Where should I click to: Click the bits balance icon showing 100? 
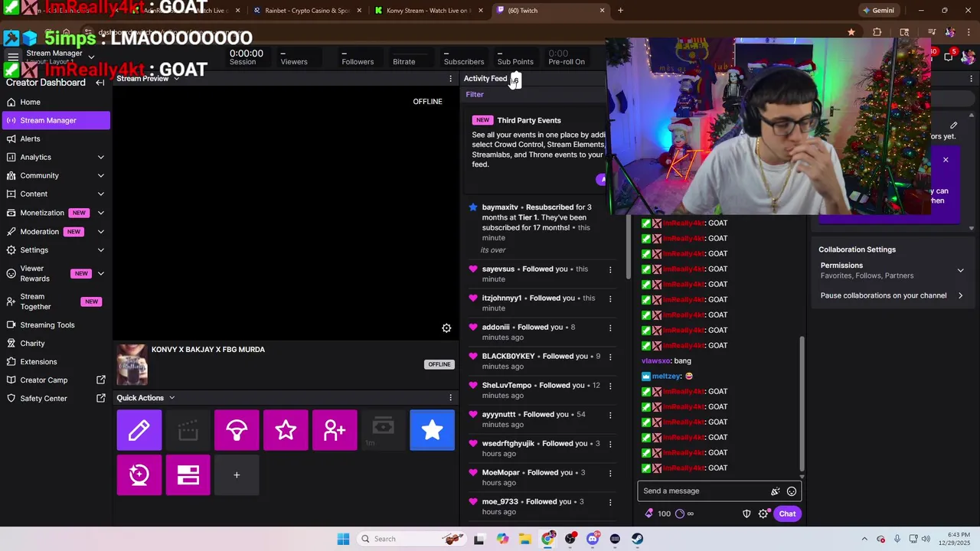point(658,514)
